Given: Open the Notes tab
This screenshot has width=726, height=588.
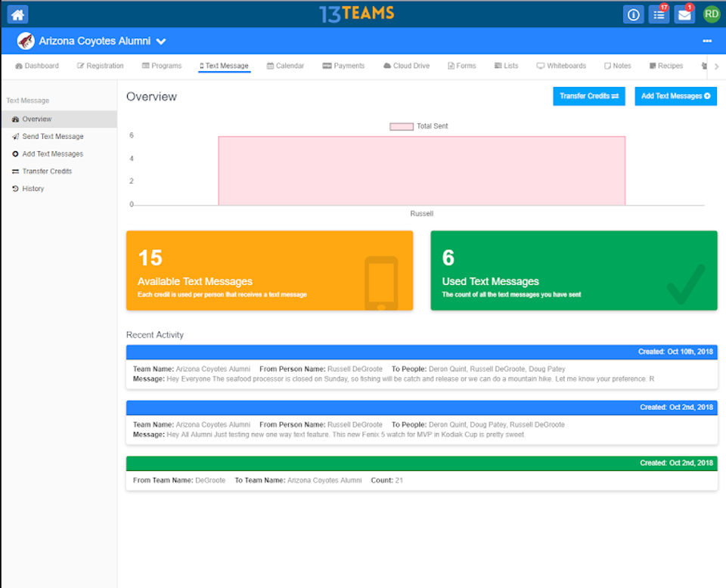Looking at the screenshot, I should pos(618,66).
